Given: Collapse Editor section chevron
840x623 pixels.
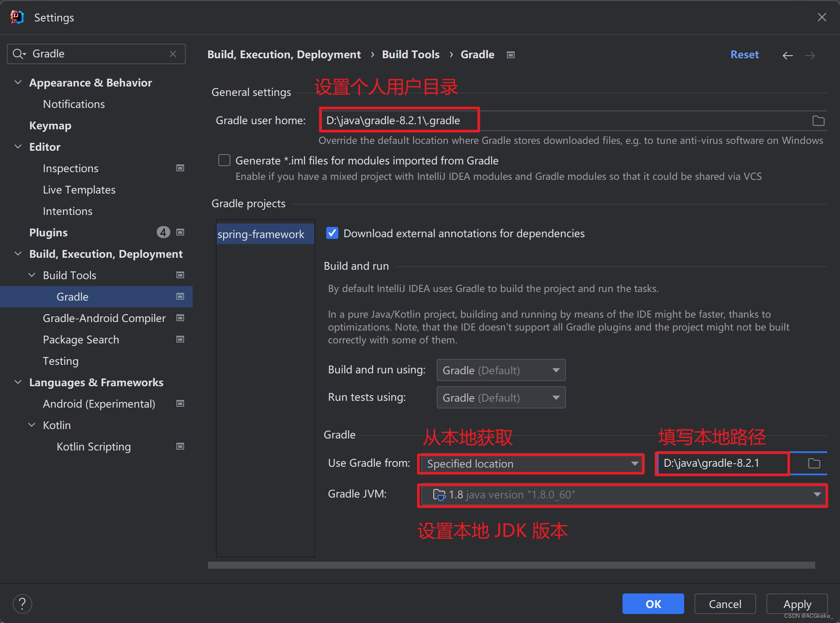Looking at the screenshot, I should pos(18,146).
